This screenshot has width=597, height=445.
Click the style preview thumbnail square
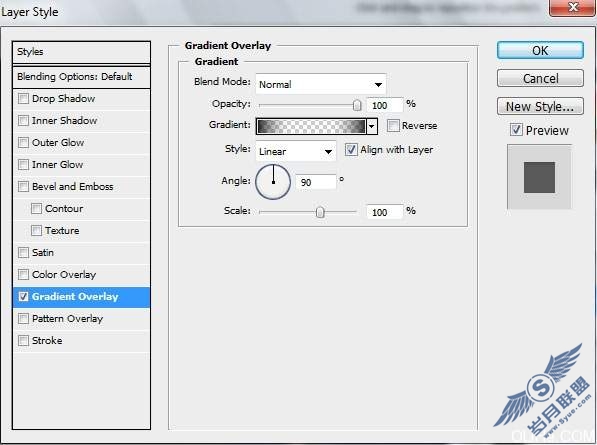539,177
